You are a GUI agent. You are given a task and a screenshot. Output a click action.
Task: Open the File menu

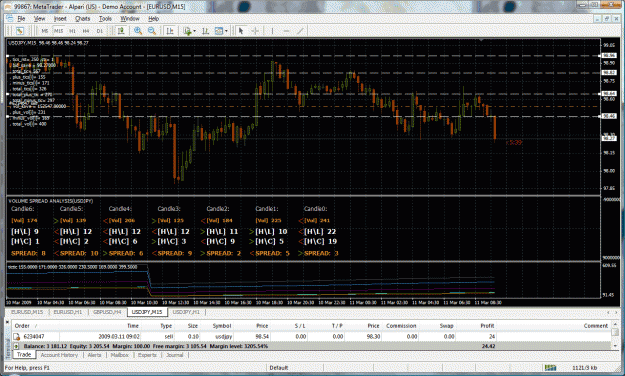[x=21, y=18]
